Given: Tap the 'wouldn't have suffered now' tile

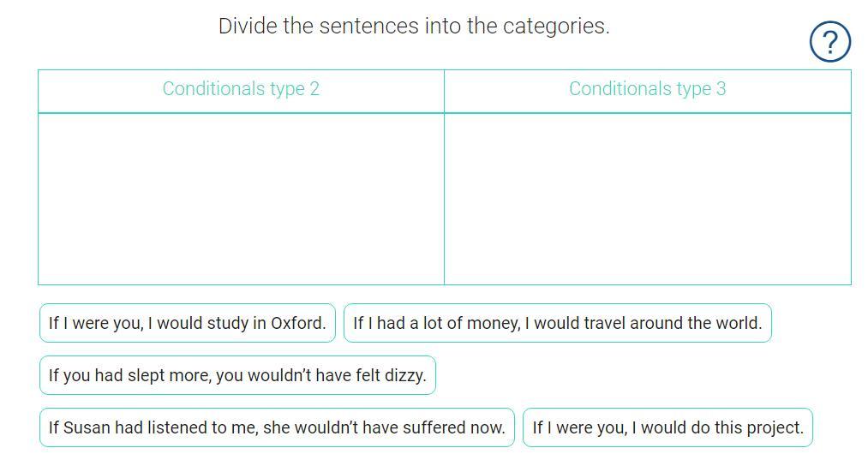Looking at the screenshot, I should [277, 427].
